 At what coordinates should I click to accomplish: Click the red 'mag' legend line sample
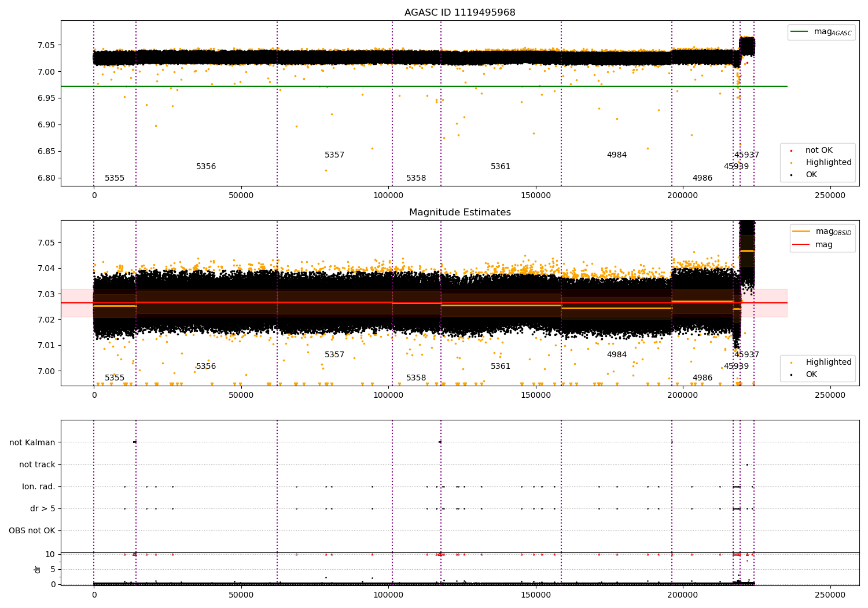pos(801,245)
